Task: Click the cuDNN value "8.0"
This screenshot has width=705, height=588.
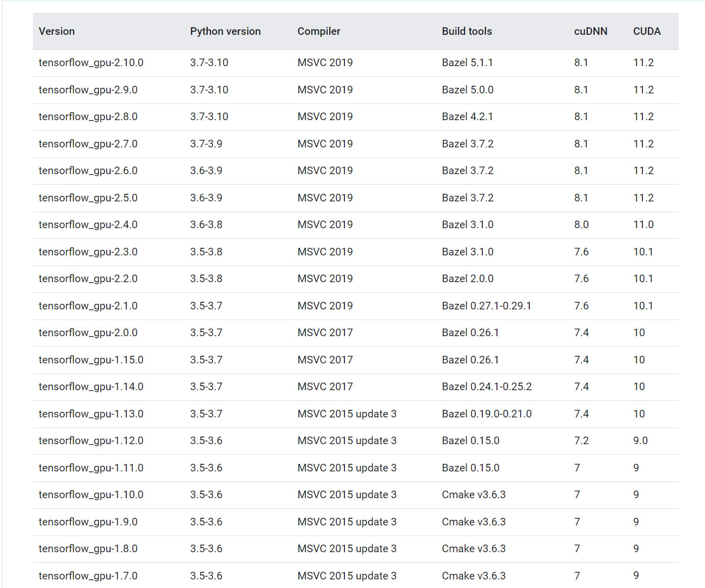Action: click(581, 225)
